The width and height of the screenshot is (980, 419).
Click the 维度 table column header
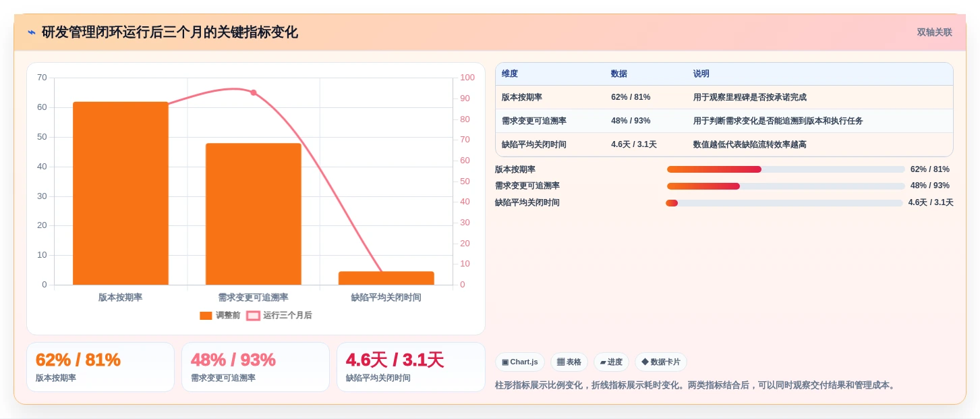510,74
